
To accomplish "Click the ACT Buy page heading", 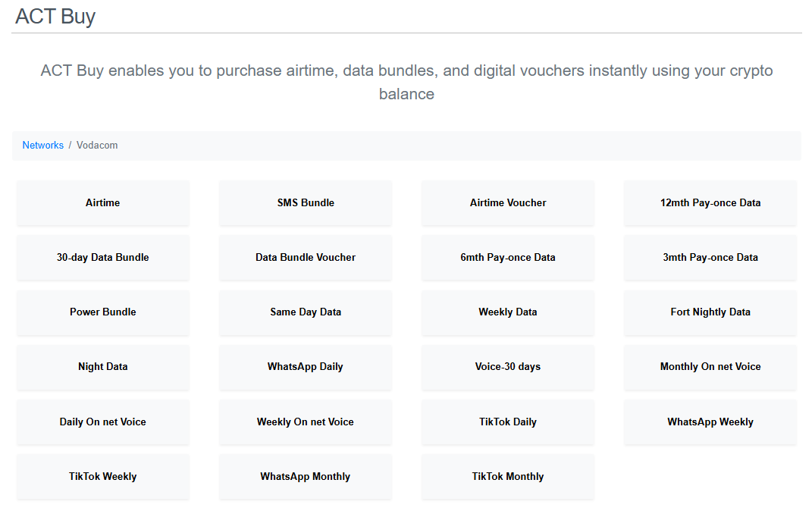I will [x=55, y=17].
